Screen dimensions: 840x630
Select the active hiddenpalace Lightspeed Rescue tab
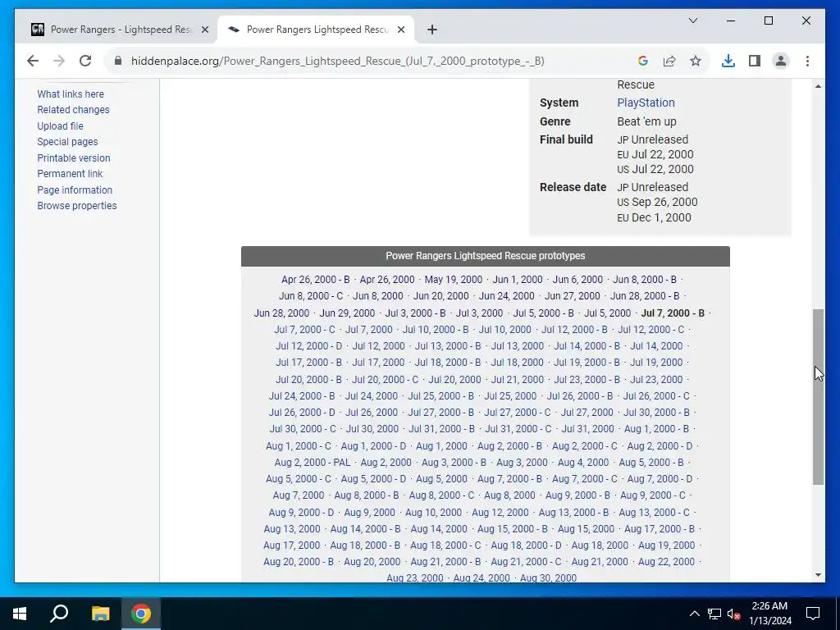point(315,30)
